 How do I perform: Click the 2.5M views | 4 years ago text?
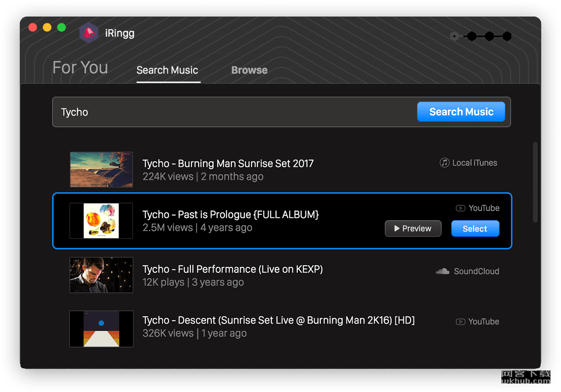click(x=197, y=228)
